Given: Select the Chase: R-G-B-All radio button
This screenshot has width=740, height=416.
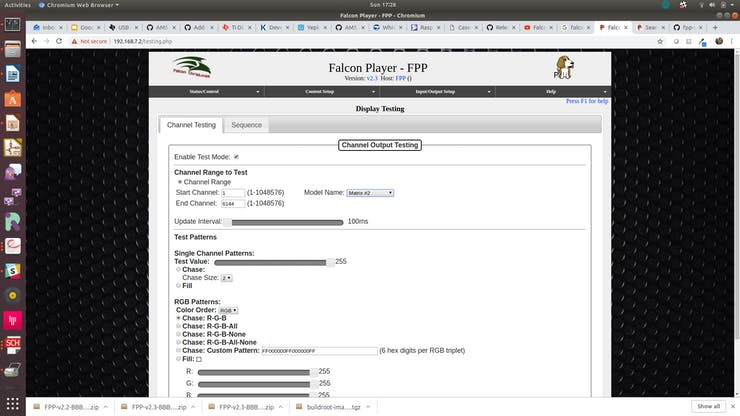Looking at the screenshot, I should point(179,326).
